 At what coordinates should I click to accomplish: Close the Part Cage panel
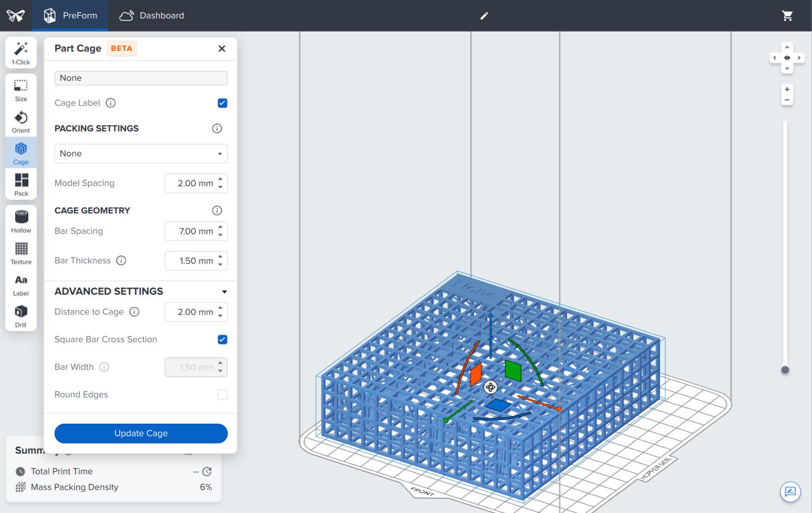point(222,48)
